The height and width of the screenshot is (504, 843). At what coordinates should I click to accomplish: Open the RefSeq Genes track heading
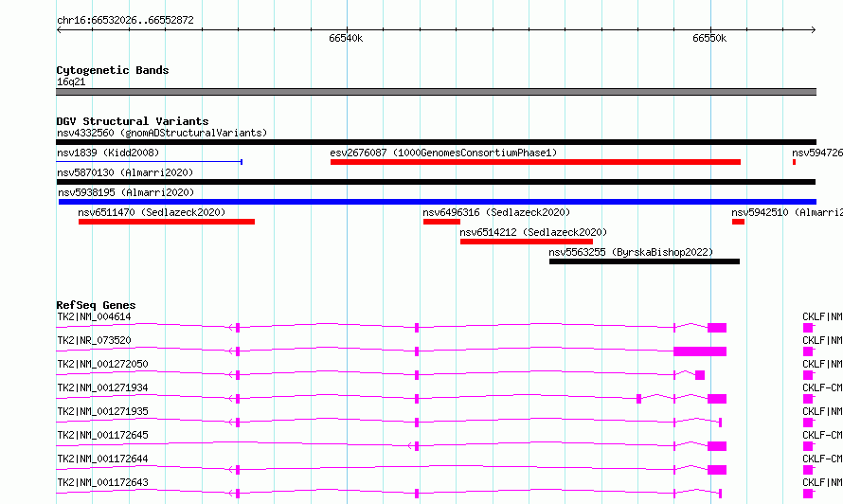tap(97, 305)
